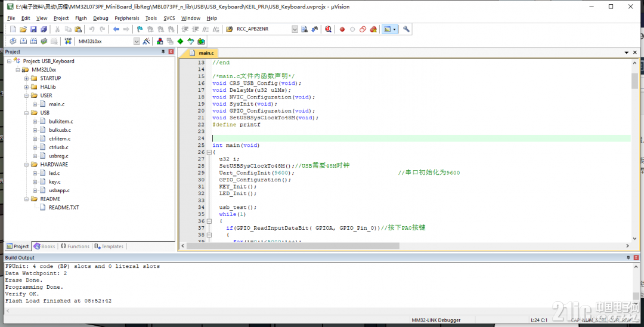Image resolution: width=644 pixels, height=327 pixels.
Task: Pin the Build Output panel with the pushpin icon
Action: tap(628, 258)
